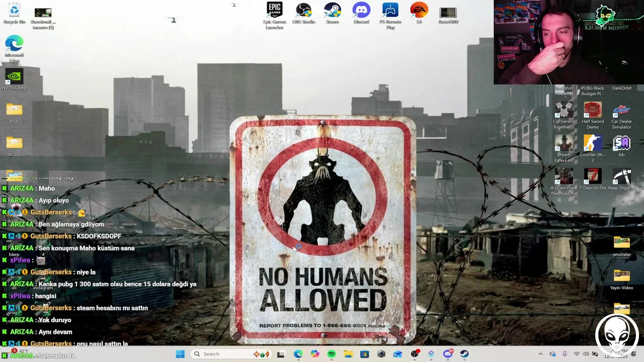Image resolution: width=644 pixels, height=362 pixels.
Task: Open Copilot from the taskbar
Action: click(315, 354)
